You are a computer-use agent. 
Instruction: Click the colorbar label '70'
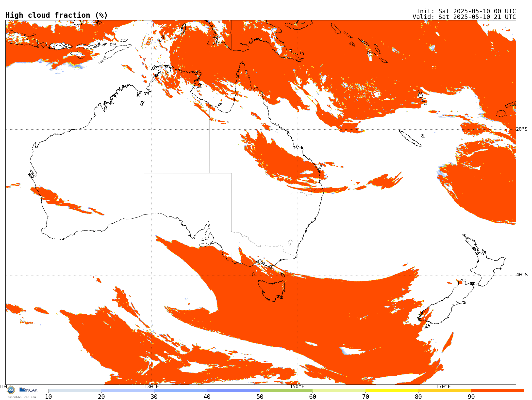(x=366, y=397)
